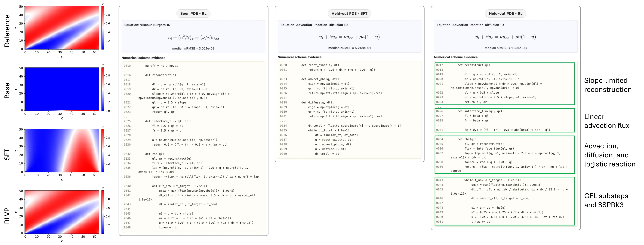Click 'median nRMSE = 1.501e-03'
Viewport: 644px width, 245px height.
pos(505,48)
